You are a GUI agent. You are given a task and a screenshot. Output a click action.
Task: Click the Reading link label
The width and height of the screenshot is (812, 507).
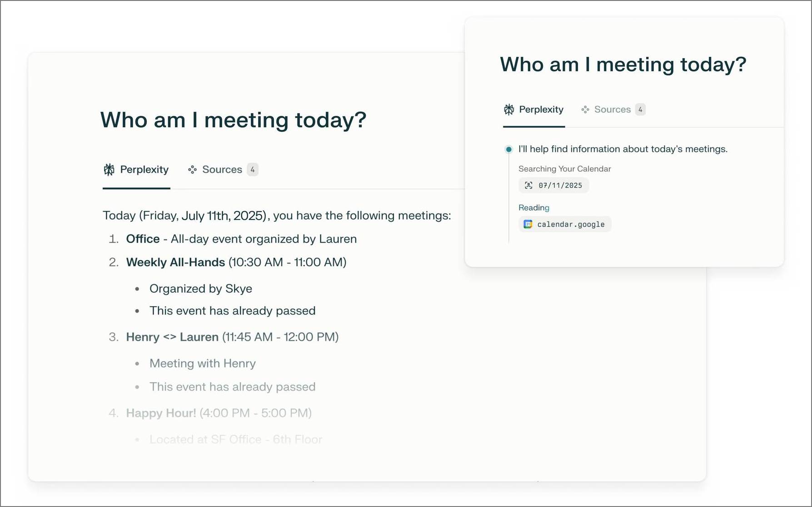533,208
